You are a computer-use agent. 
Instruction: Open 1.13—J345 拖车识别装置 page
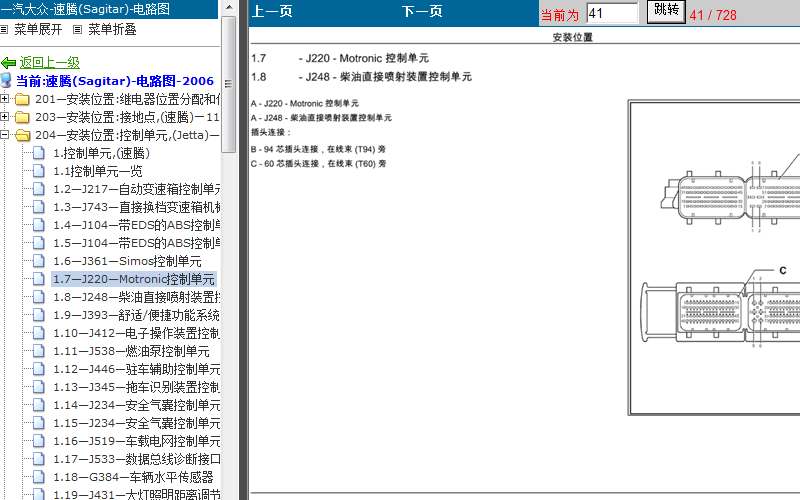(x=136, y=387)
